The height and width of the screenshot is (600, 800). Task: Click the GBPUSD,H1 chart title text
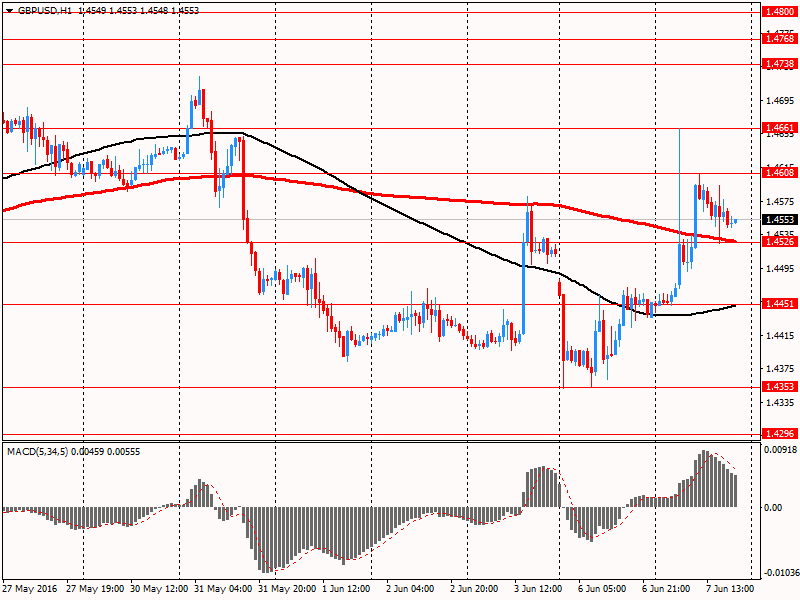click(x=45, y=10)
